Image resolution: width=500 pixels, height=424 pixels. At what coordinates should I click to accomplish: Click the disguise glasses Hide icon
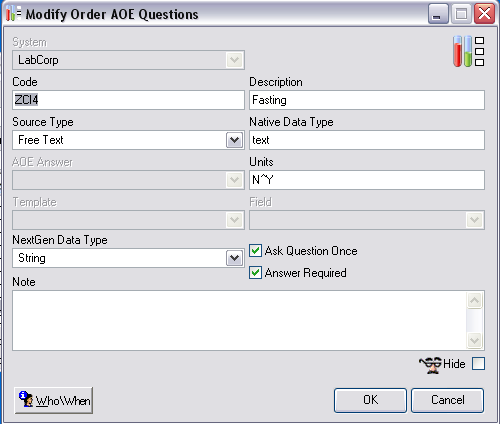click(x=430, y=364)
